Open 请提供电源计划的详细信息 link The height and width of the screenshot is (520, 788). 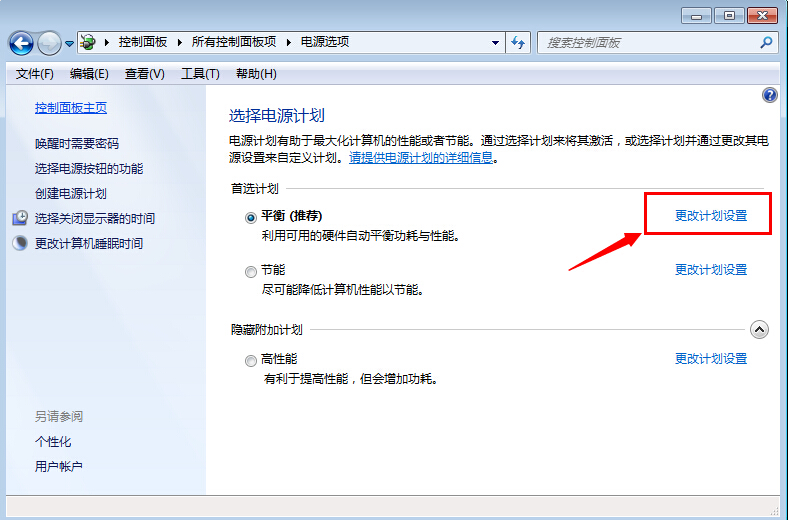pos(421,158)
